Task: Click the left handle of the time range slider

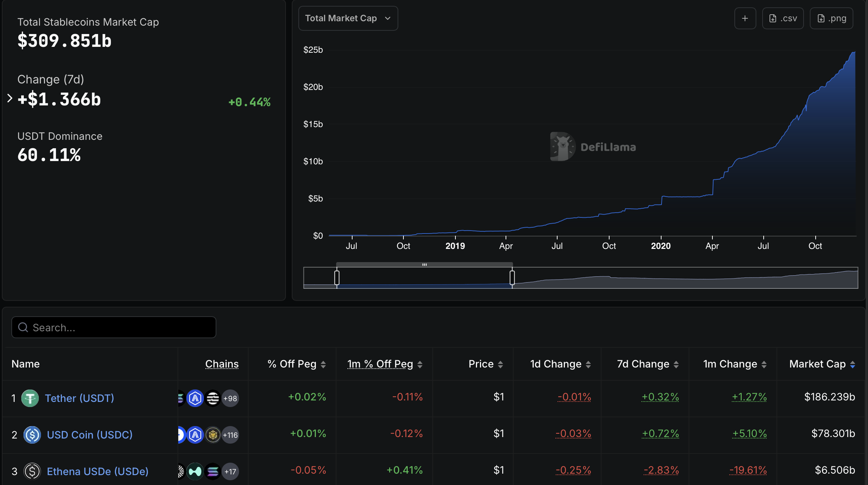Action: [336, 277]
